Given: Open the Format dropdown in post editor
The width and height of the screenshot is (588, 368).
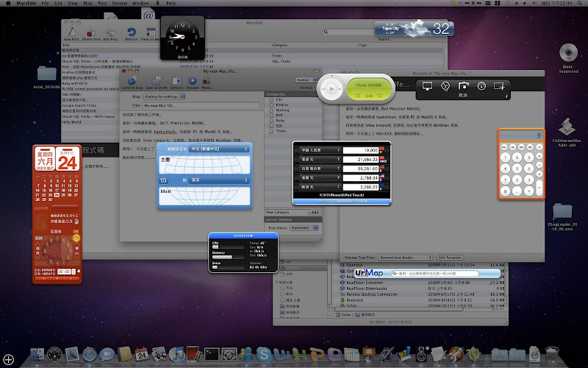Looking at the screenshot, I should point(306,80).
